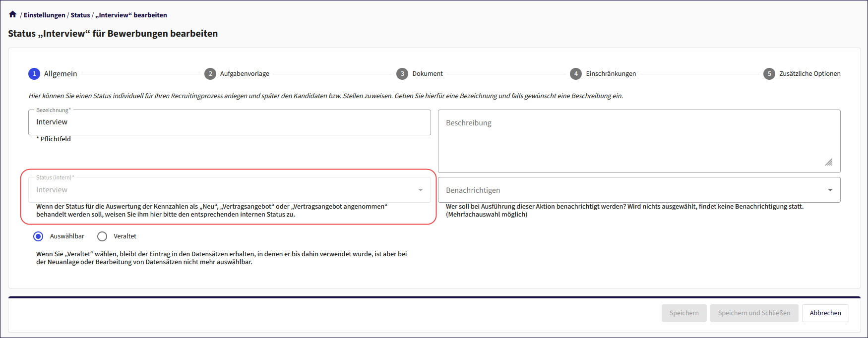
Task: Open Status breadcrumb link
Action: tap(80, 15)
